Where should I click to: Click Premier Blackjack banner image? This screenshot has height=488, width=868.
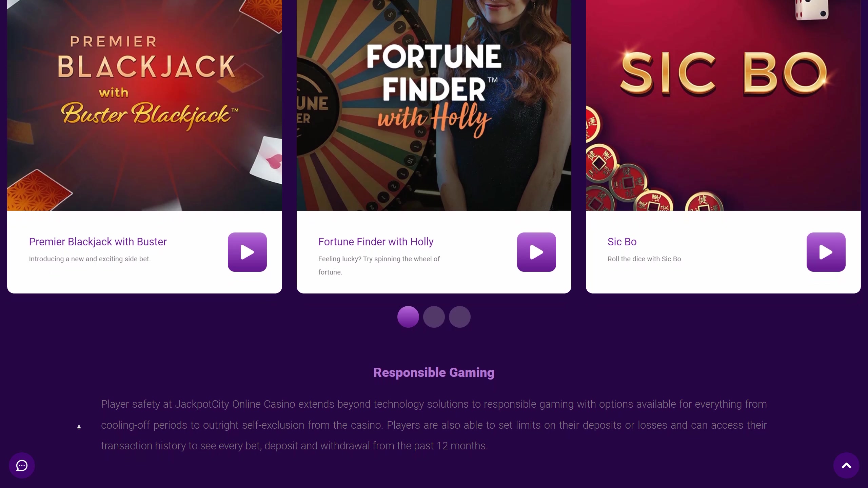(x=144, y=105)
